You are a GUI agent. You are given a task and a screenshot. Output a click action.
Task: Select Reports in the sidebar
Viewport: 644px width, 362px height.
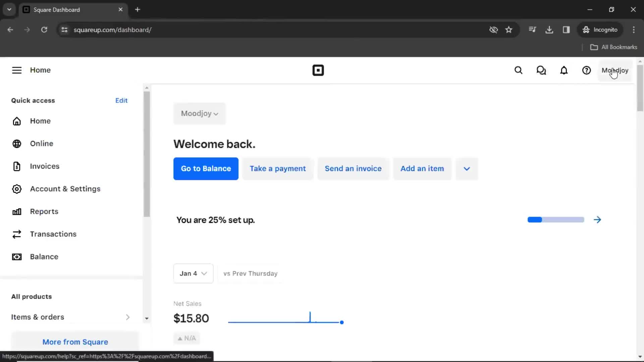point(44,212)
